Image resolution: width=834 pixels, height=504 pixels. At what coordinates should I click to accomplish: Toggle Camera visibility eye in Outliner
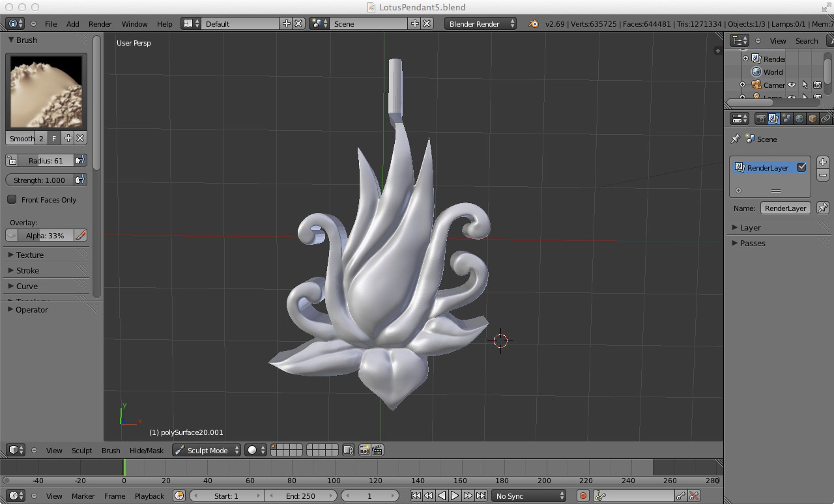tap(792, 85)
